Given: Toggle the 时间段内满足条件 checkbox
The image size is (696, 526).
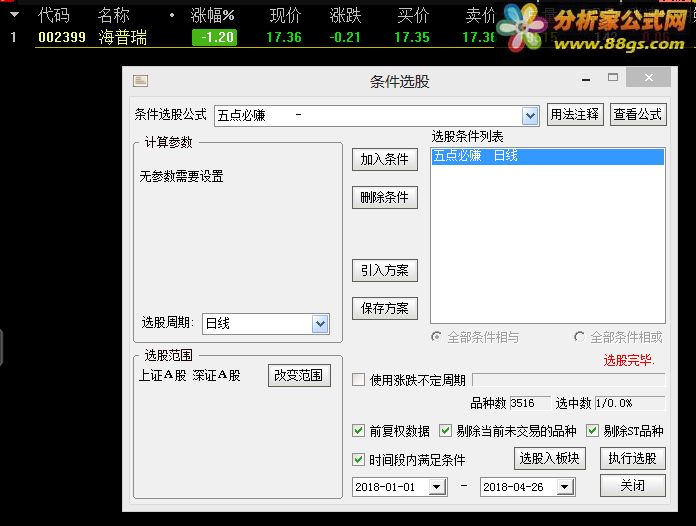Looking at the screenshot, I should click(358, 459).
